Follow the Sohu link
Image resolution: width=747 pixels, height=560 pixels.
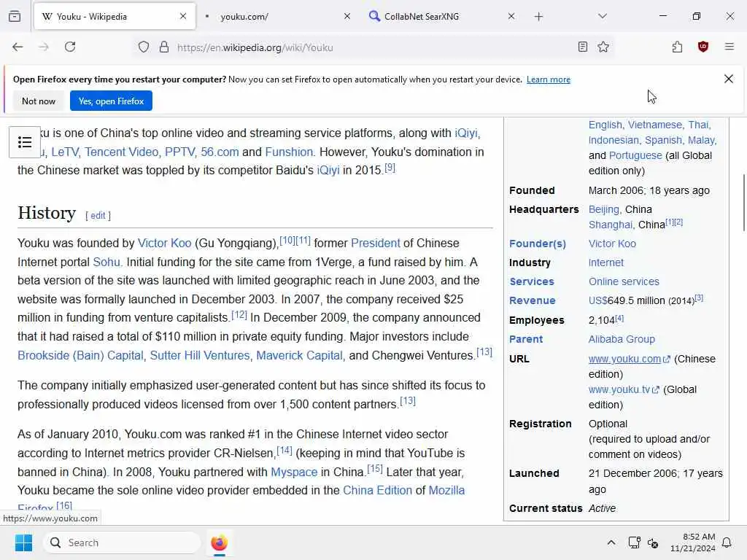107,262
